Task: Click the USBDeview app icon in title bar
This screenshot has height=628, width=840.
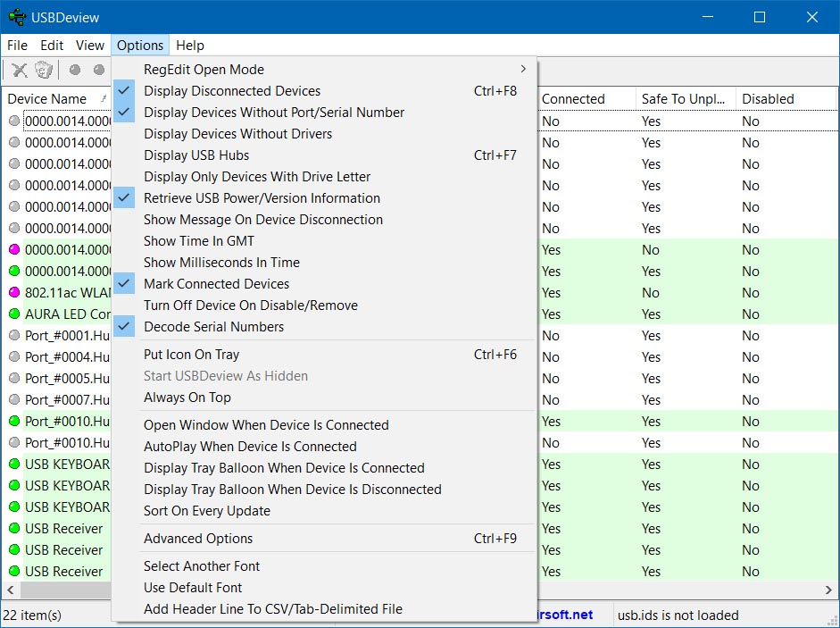Action: (17, 17)
